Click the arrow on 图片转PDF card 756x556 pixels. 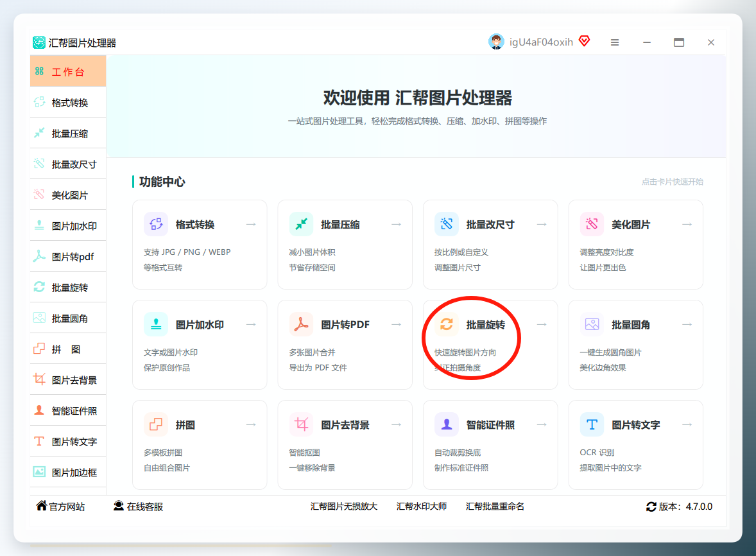[x=397, y=324]
